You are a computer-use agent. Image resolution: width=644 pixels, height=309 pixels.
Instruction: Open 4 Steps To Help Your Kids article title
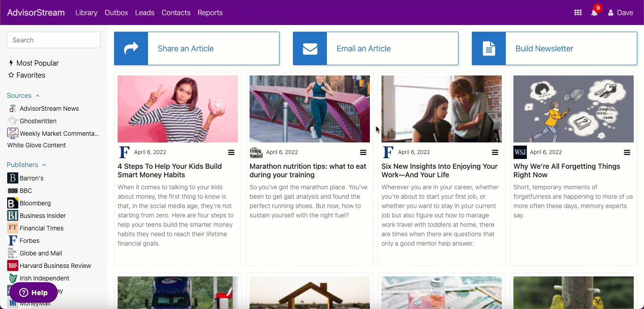coord(170,171)
